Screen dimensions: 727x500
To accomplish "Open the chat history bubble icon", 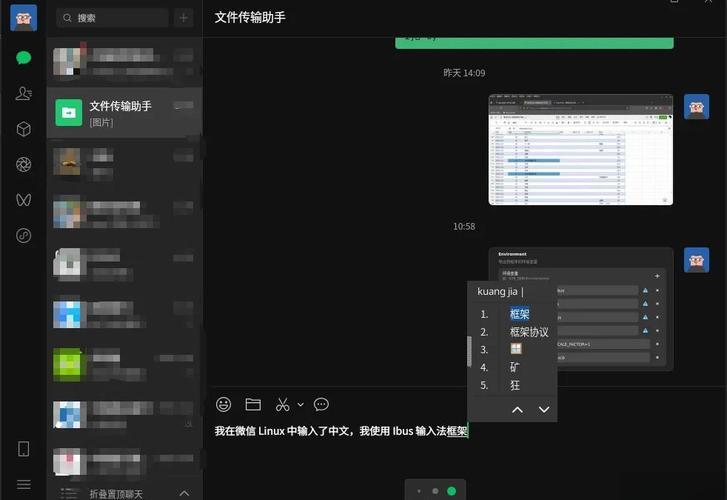I will click(321, 404).
